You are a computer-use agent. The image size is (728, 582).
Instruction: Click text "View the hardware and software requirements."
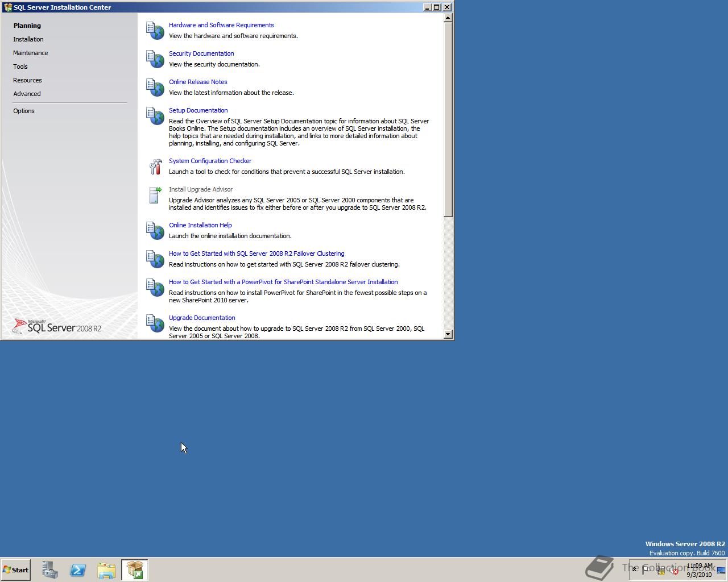click(233, 36)
